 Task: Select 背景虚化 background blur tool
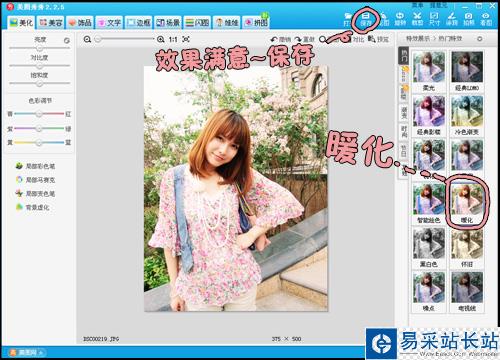pos(33,207)
